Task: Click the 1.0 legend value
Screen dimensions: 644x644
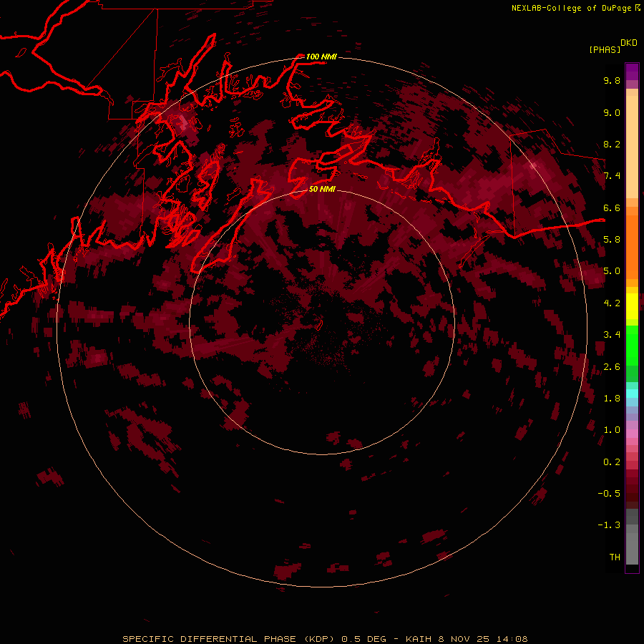Action: [612, 430]
